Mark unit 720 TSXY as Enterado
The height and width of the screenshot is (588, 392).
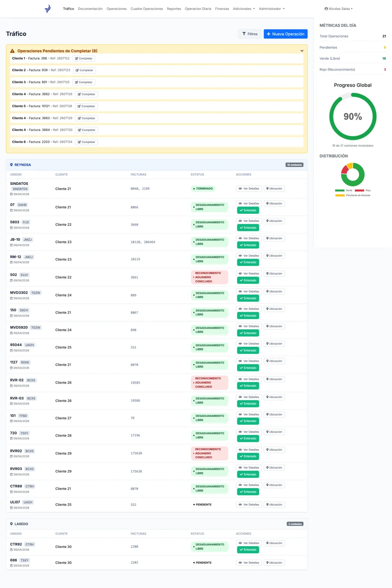point(248,438)
